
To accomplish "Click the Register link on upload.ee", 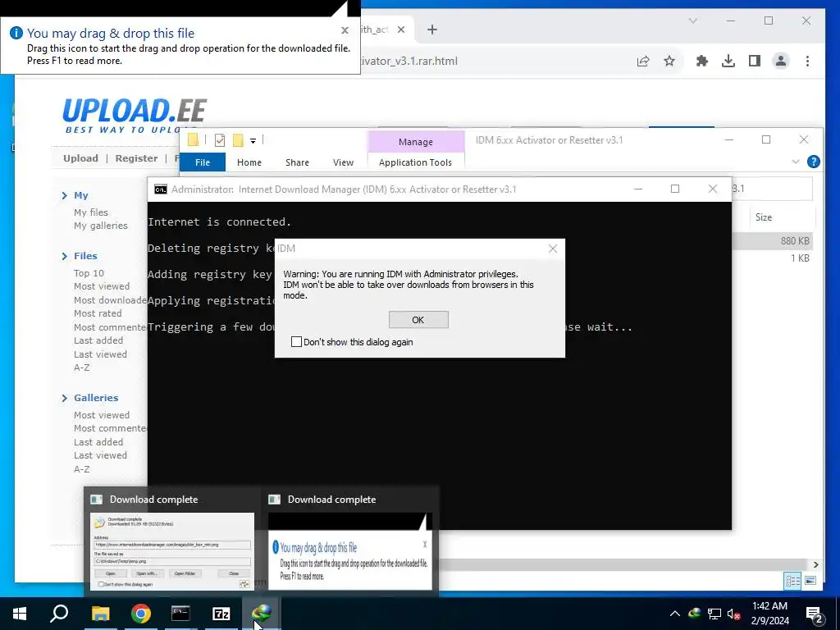I will (136, 158).
